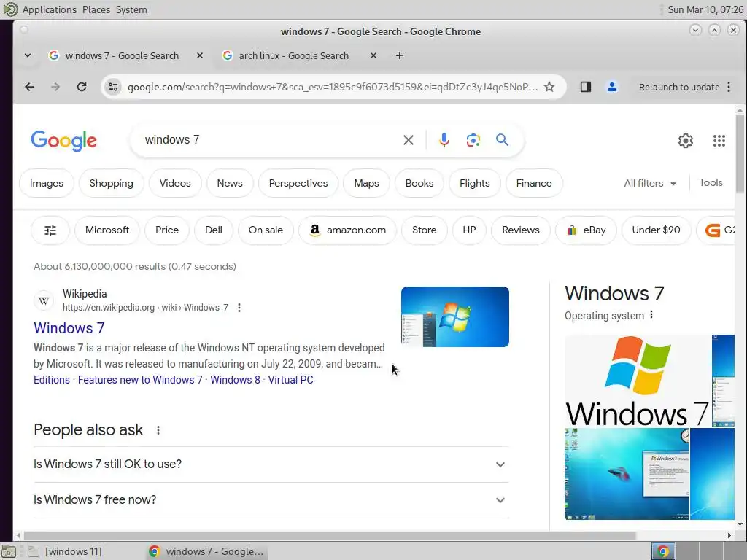747x560 pixels.
Task: Show News results
Action: click(x=230, y=183)
